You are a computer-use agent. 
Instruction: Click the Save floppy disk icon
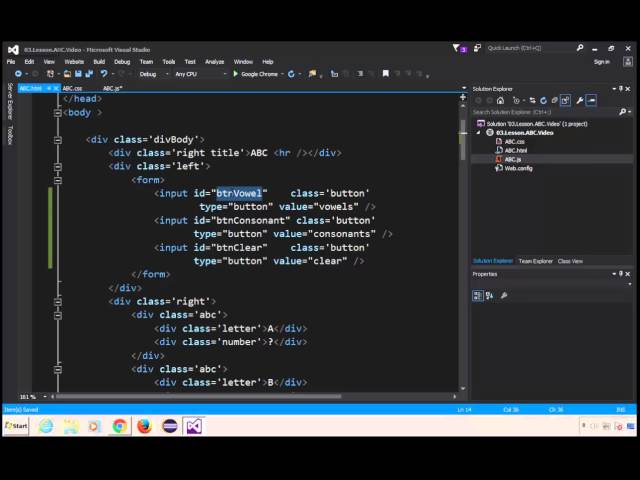click(x=78, y=74)
